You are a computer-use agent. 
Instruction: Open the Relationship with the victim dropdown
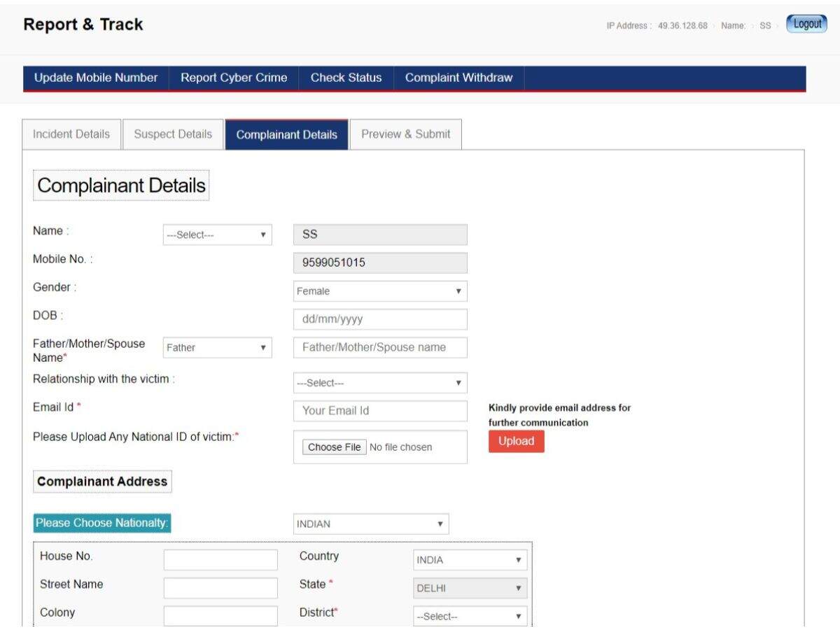point(379,382)
